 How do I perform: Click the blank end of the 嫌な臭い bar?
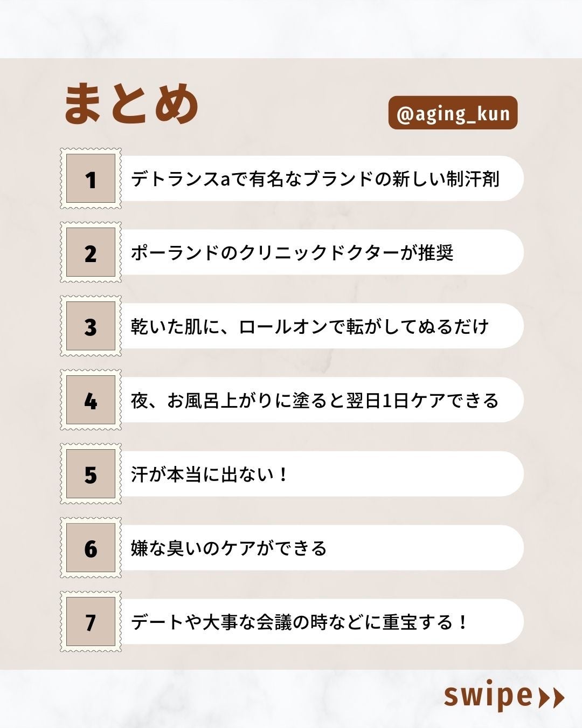click(431, 548)
